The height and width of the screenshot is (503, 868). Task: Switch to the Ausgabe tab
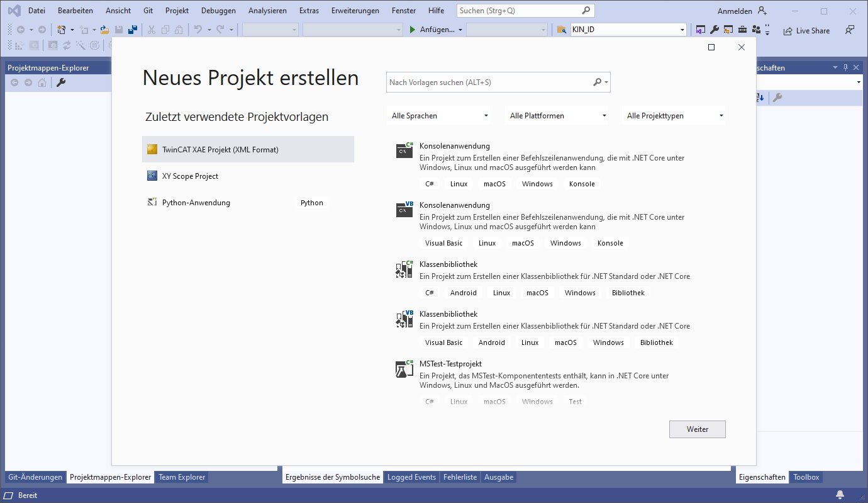(x=499, y=477)
